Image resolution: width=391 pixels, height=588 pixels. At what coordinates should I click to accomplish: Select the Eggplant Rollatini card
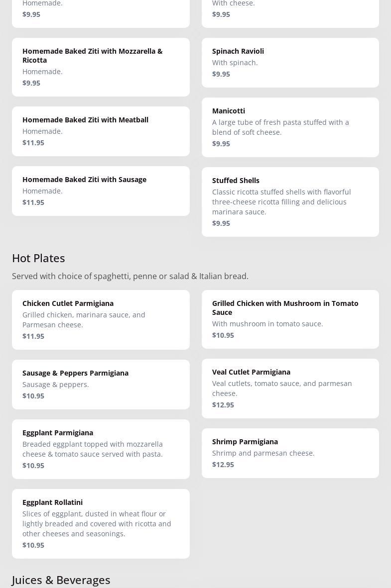[101, 523]
